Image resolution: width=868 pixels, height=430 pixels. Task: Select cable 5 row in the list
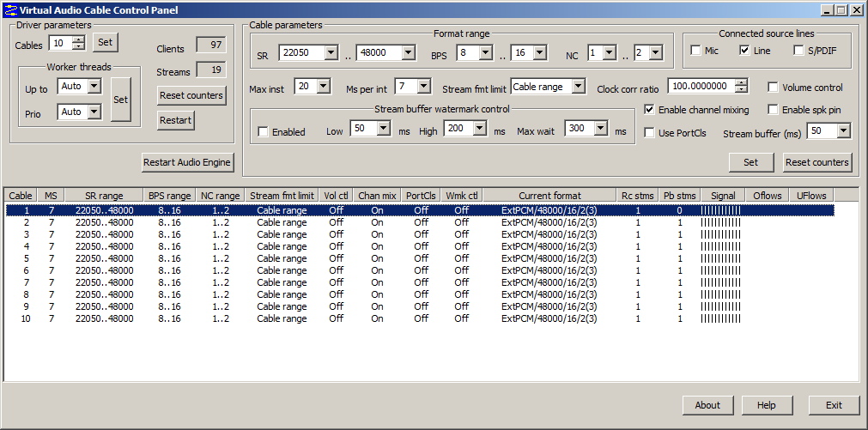point(420,258)
